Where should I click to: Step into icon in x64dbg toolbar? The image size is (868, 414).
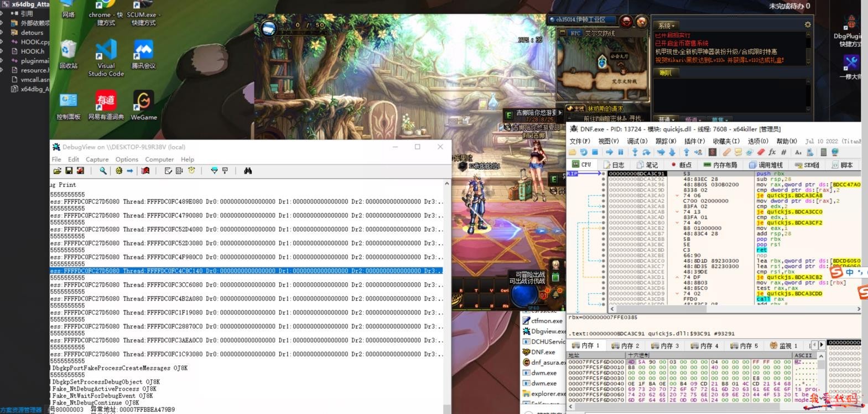[635, 152]
